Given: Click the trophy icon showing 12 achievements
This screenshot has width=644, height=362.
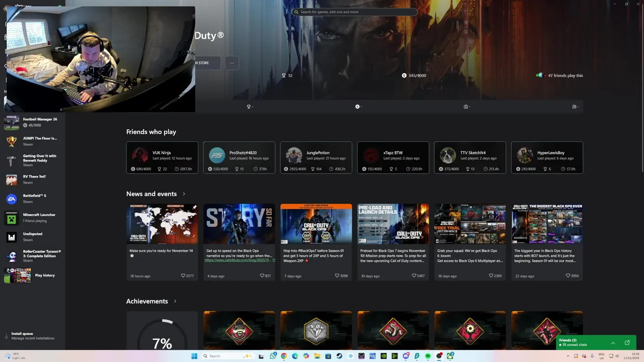Looking at the screenshot, I should coord(284,75).
